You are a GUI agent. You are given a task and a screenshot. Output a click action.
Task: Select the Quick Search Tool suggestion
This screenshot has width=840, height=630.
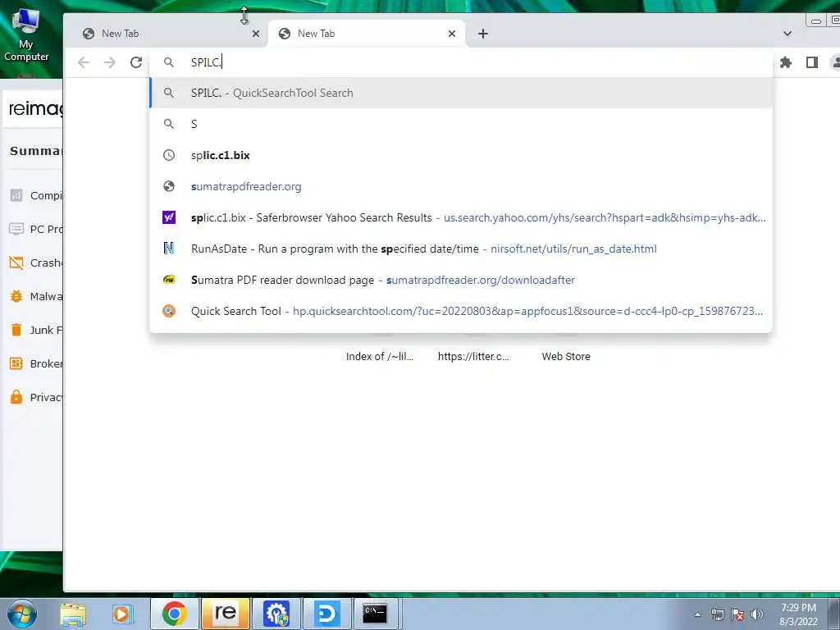click(461, 311)
